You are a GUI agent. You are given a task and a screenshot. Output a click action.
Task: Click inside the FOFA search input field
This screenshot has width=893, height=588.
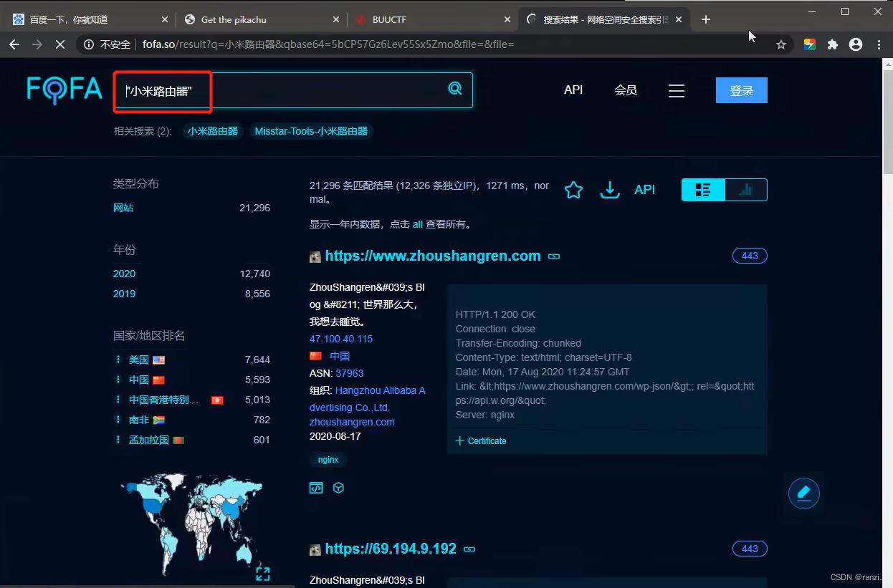tap(292, 90)
